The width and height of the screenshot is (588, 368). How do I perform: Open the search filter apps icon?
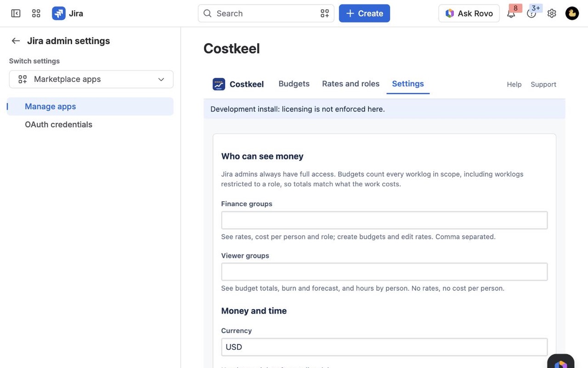[x=325, y=13]
